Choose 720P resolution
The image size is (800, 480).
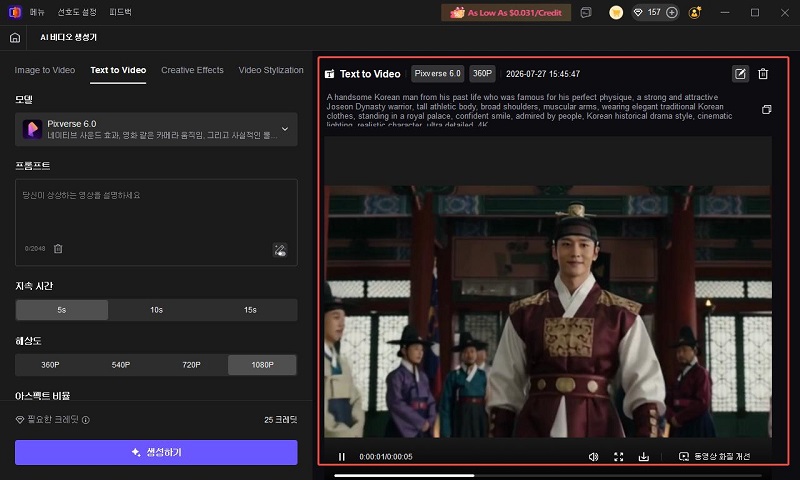click(x=191, y=365)
